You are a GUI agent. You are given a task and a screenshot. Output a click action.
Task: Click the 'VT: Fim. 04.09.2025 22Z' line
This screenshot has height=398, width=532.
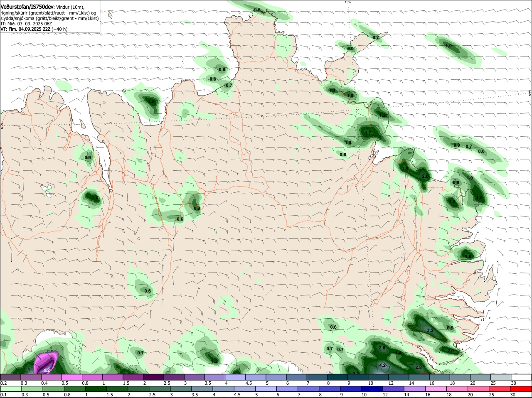pyautogui.click(x=25, y=29)
